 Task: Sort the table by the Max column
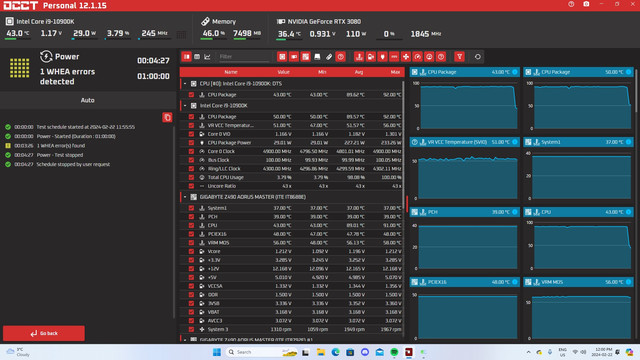pyautogui.click(x=395, y=72)
